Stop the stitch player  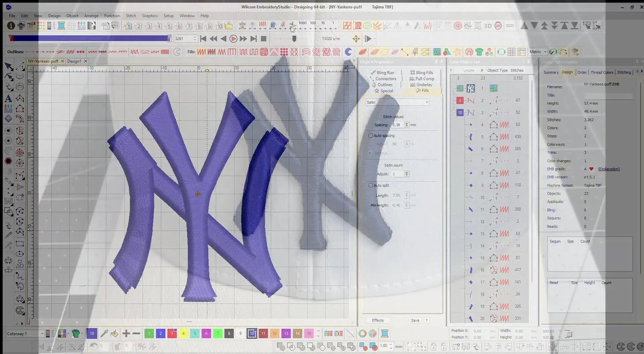(x=264, y=39)
